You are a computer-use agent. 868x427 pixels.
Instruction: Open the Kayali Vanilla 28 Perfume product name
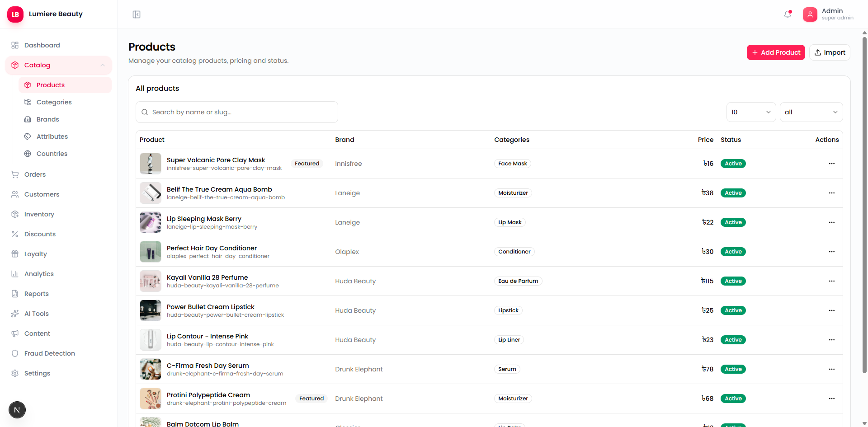point(208,277)
